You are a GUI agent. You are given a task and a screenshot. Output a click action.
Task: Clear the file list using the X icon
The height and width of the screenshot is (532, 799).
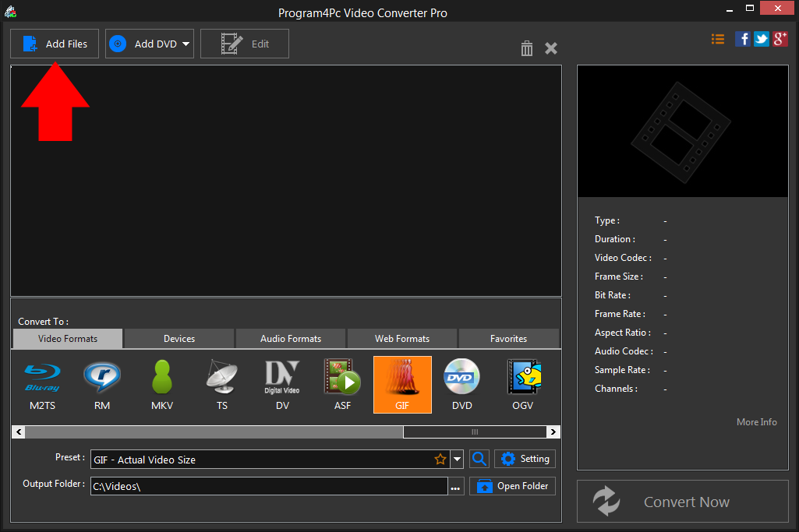(x=550, y=48)
